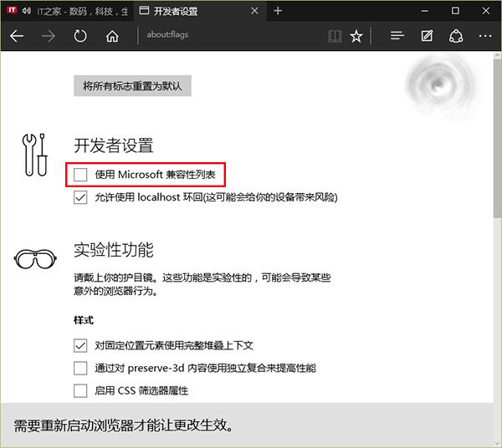
Task: Click the 需要重新启动浏览器才能让更改生效 notice
Action: [124, 425]
